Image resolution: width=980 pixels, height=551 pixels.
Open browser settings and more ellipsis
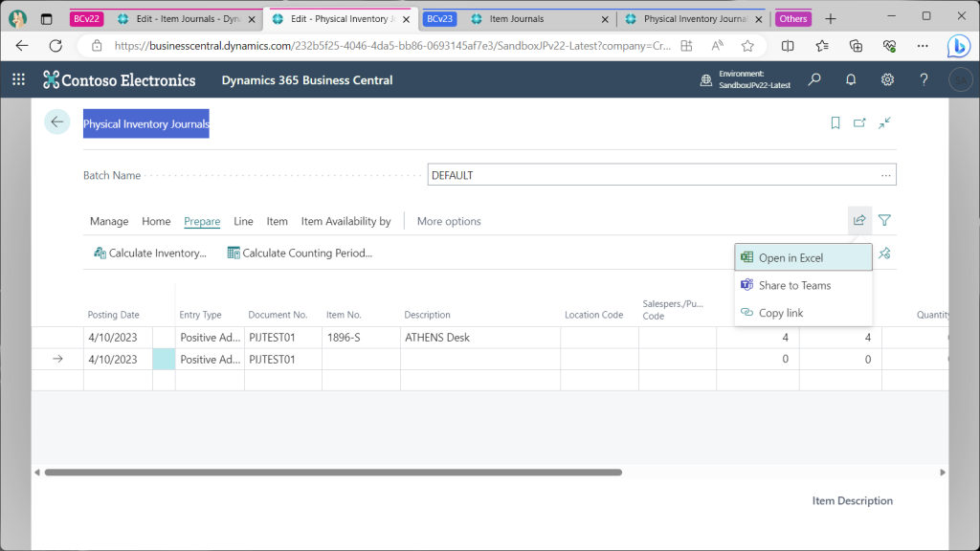click(923, 46)
